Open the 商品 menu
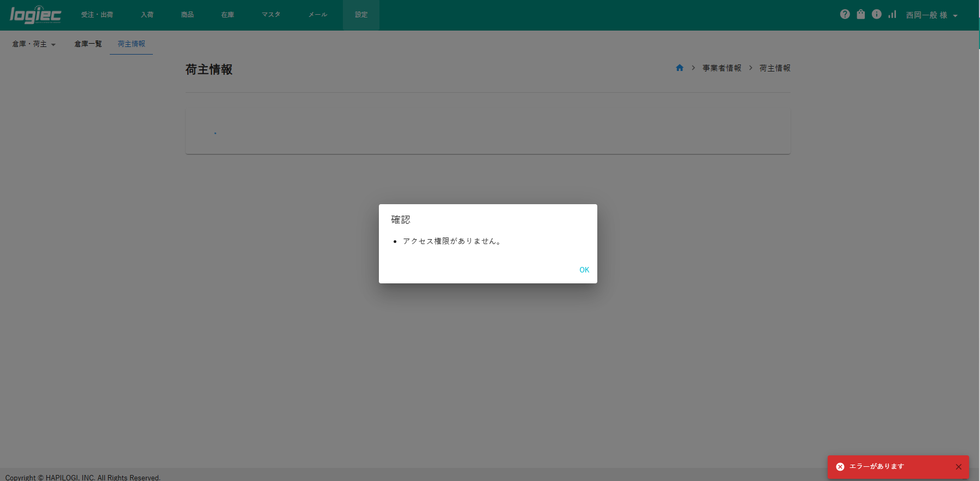The width and height of the screenshot is (980, 481). pyautogui.click(x=187, y=15)
